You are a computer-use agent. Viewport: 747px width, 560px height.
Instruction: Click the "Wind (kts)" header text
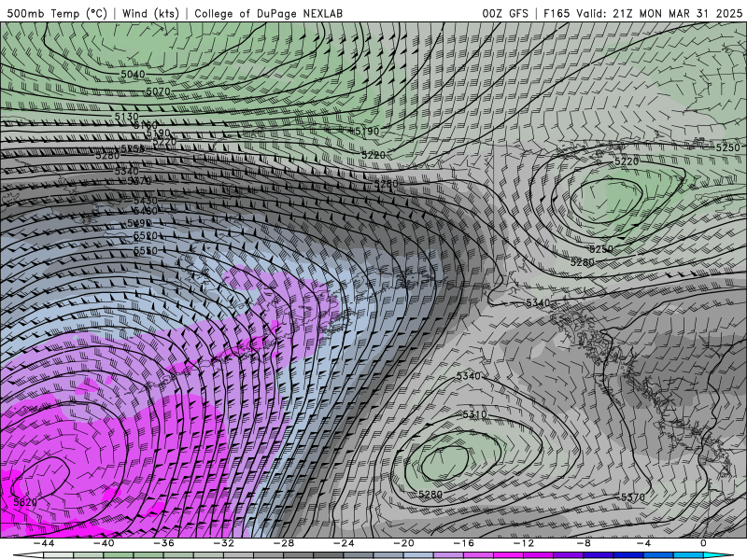(x=150, y=13)
